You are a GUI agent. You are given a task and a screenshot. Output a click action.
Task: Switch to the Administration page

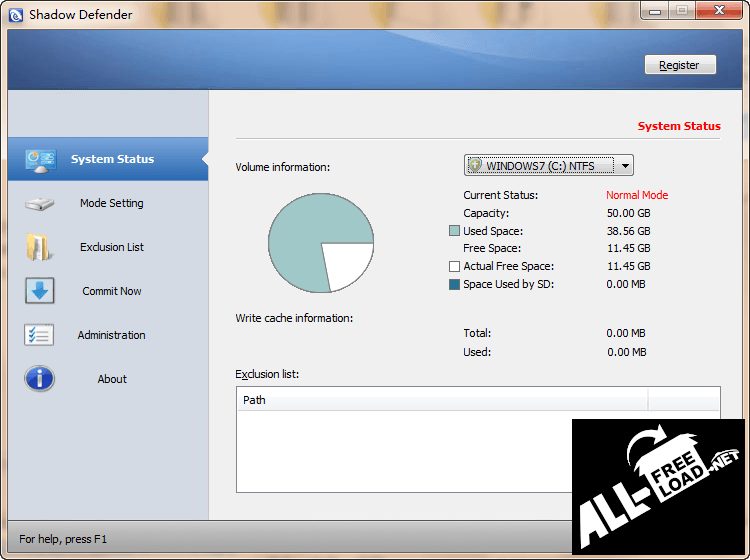tap(111, 336)
